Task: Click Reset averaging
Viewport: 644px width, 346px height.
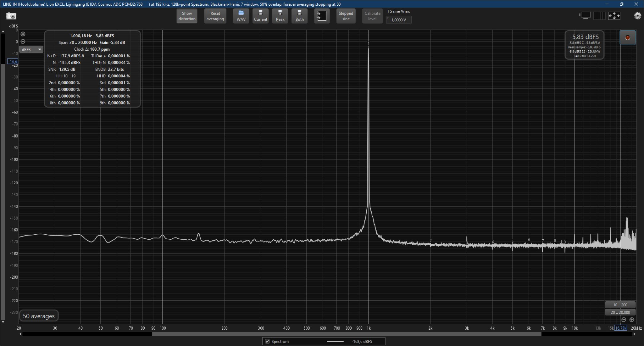Action: (x=215, y=16)
